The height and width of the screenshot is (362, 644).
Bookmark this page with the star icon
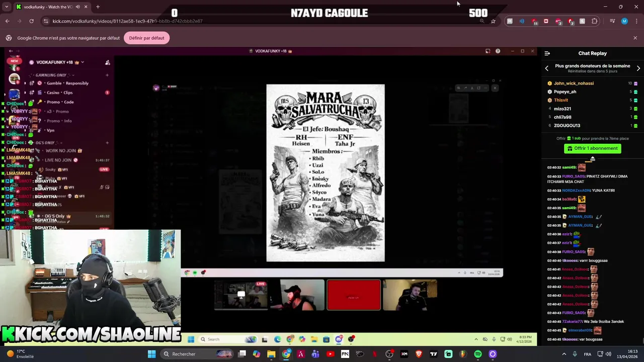[x=493, y=21]
